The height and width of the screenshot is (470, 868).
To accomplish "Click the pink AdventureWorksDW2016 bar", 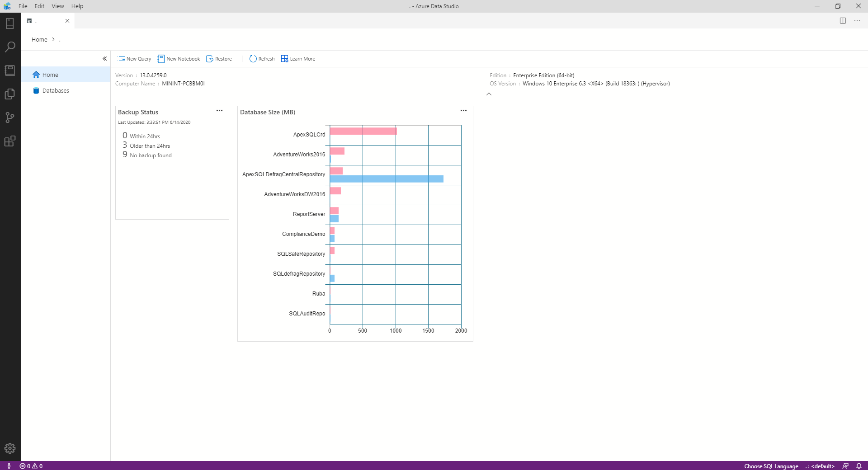I will [x=335, y=191].
